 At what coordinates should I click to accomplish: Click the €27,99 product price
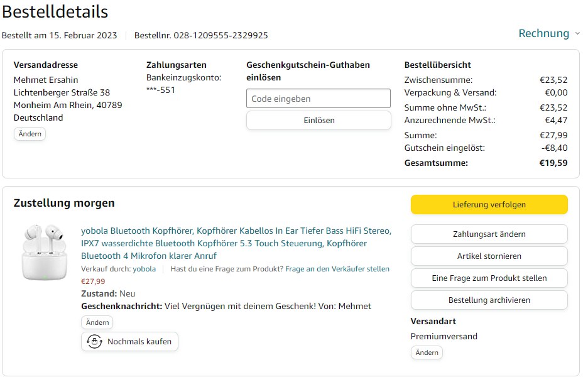coord(93,281)
